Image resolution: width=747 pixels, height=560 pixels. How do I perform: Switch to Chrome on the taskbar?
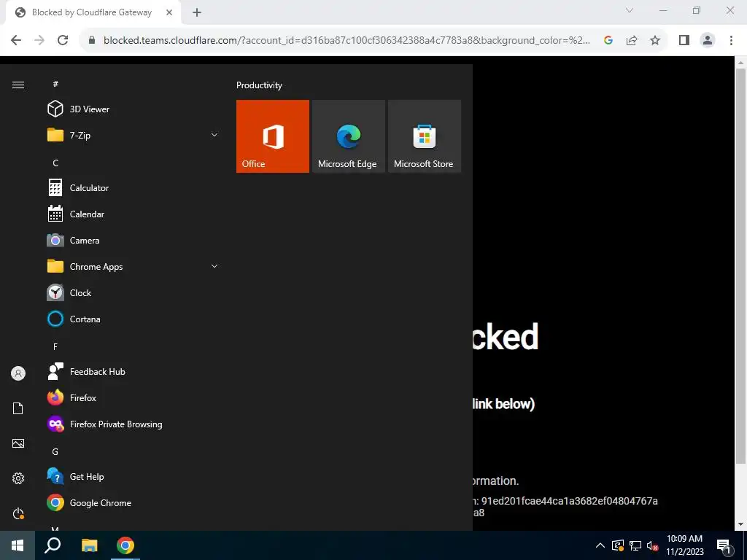pyautogui.click(x=125, y=545)
